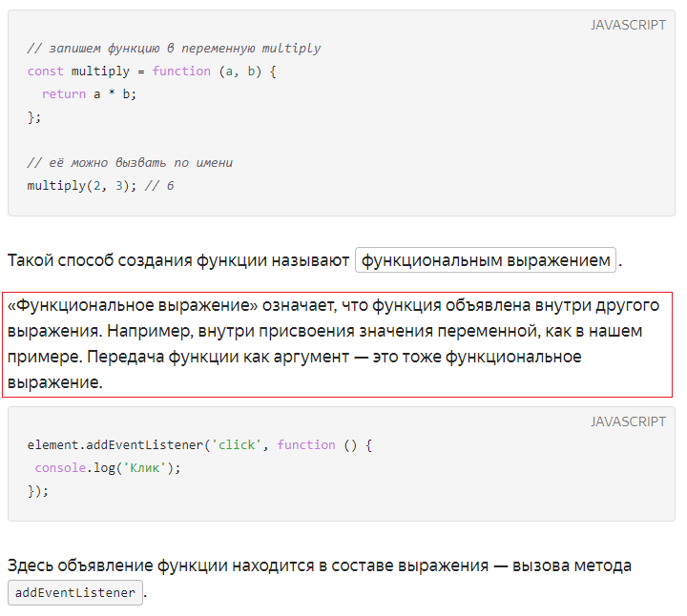The width and height of the screenshot is (687, 616).
Task: Click the closing '});' of the event listener
Action: point(38,491)
